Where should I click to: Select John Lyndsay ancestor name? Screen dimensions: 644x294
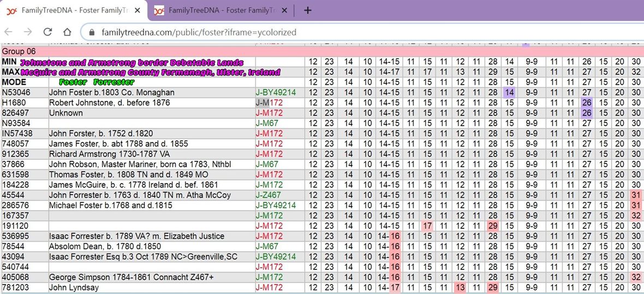click(x=74, y=288)
